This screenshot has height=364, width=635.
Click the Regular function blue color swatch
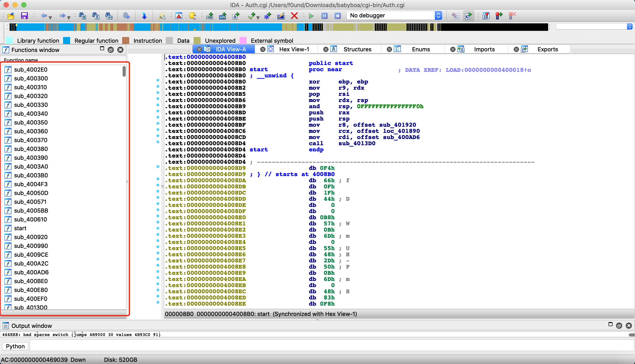coord(67,41)
